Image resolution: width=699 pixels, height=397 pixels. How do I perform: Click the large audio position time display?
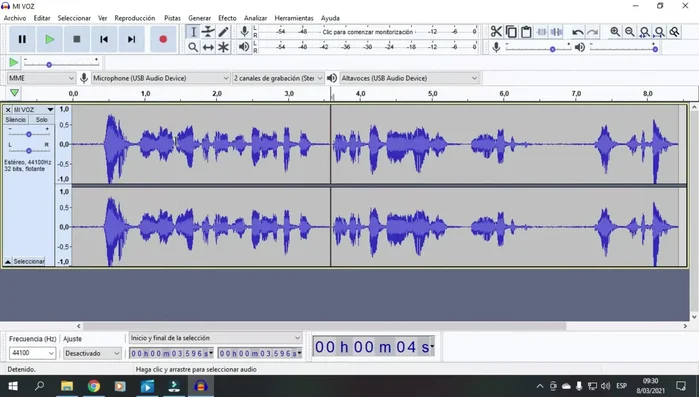pyautogui.click(x=374, y=347)
